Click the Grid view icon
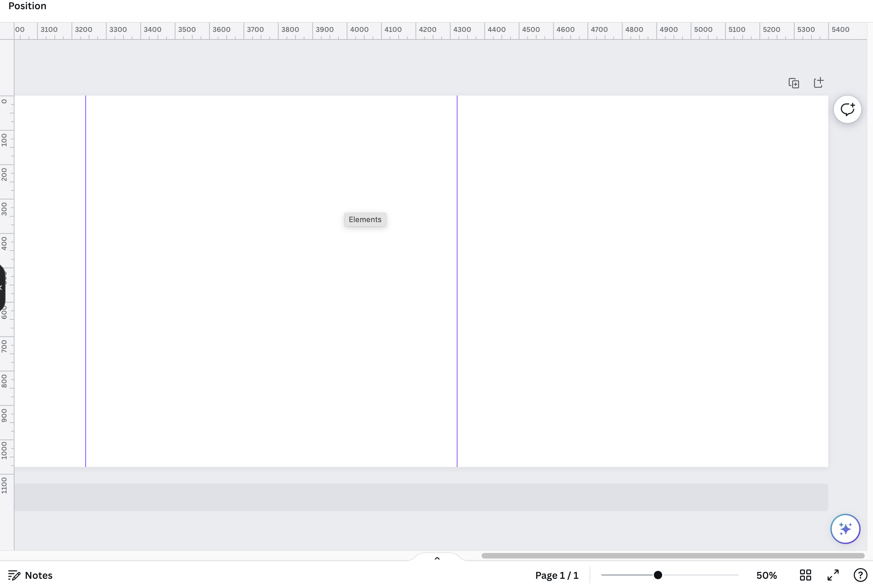 [x=805, y=575]
